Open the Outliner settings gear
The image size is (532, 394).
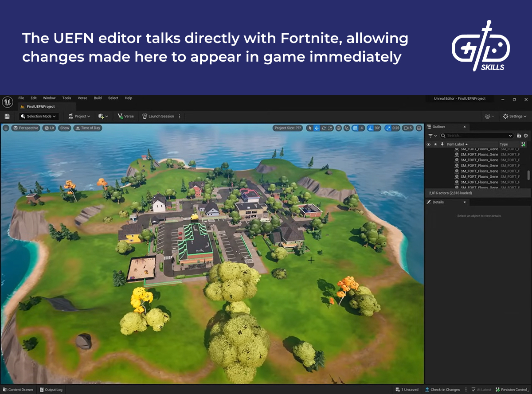click(x=526, y=136)
